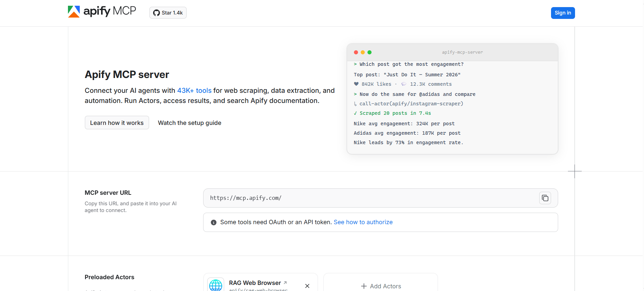Image resolution: width=644 pixels, height=291 pixels.
Task: Open the "Watch the setup guide" link
Action: click(x=190, y=123)
